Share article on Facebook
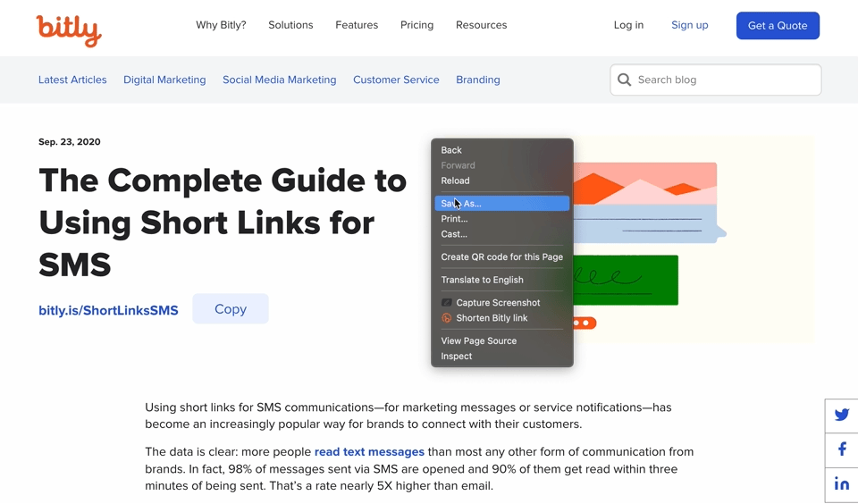This screenshot has height=504, width=858. point(842,449)
